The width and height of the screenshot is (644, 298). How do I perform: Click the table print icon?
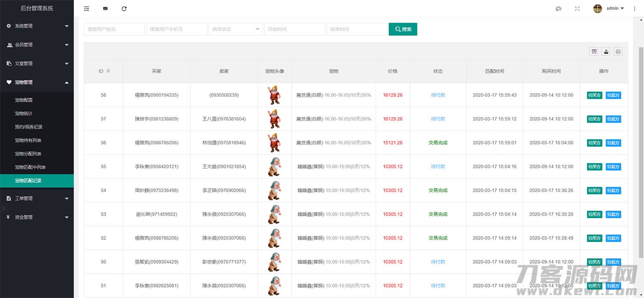pyautogui.click(x=618, y=52)
